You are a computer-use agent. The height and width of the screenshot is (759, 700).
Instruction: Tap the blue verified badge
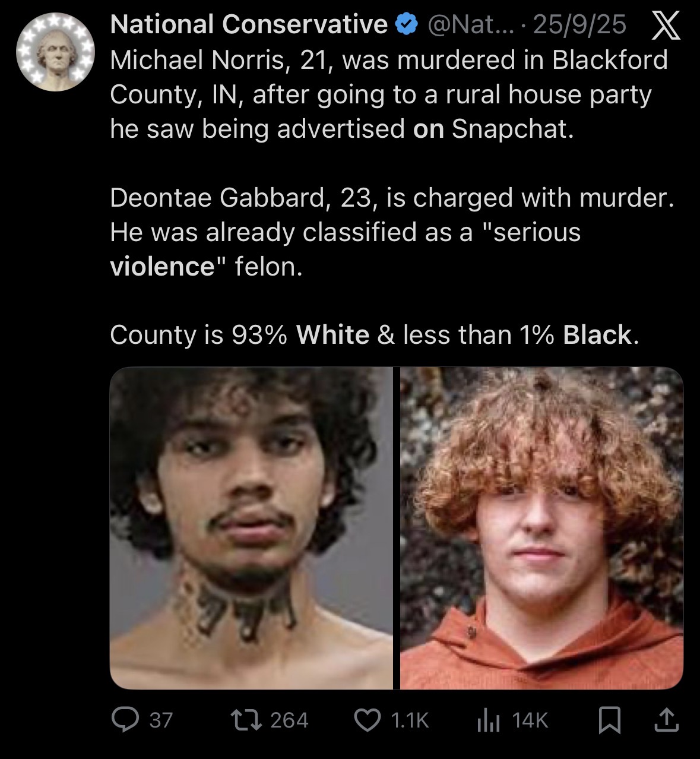pyautogui.click(x=405, y=25)
